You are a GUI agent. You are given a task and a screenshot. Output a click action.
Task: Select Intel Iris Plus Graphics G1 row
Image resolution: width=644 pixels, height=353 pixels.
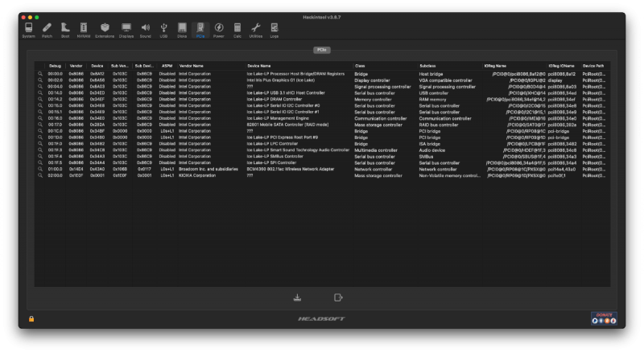tap(322, 80)
